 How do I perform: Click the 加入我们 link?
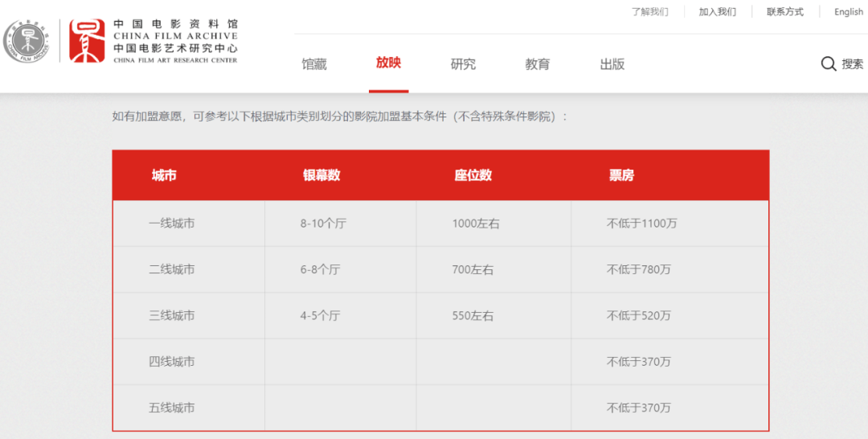point(717,12)
